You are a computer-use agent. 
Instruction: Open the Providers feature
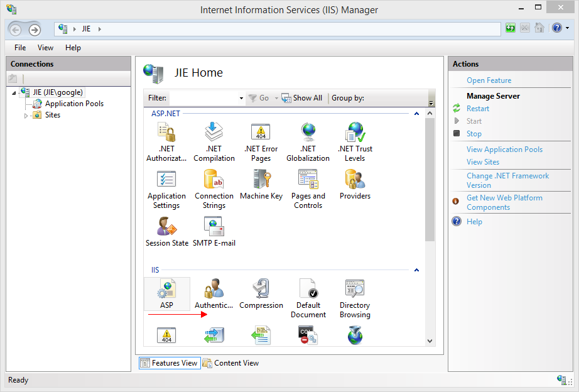point(355,185)
